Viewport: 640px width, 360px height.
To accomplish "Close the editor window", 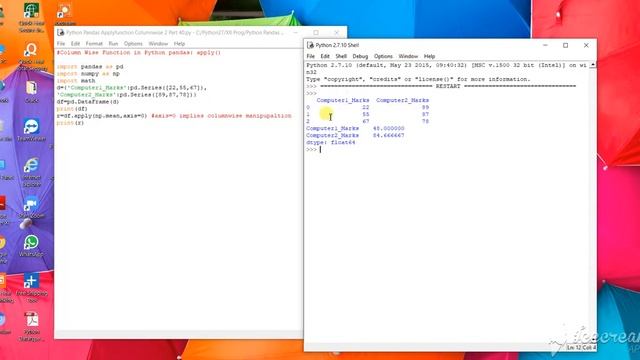I will (336, 33).
